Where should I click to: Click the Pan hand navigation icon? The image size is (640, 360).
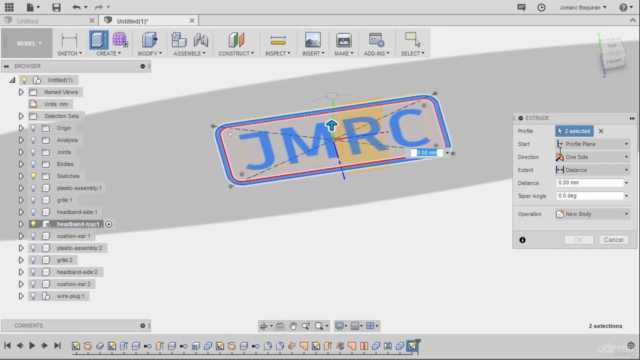[x=293, y=326]
